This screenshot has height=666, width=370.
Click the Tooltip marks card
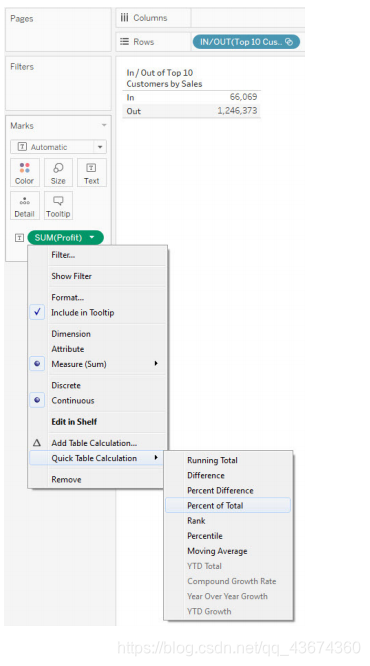click(x=58, y=206)
